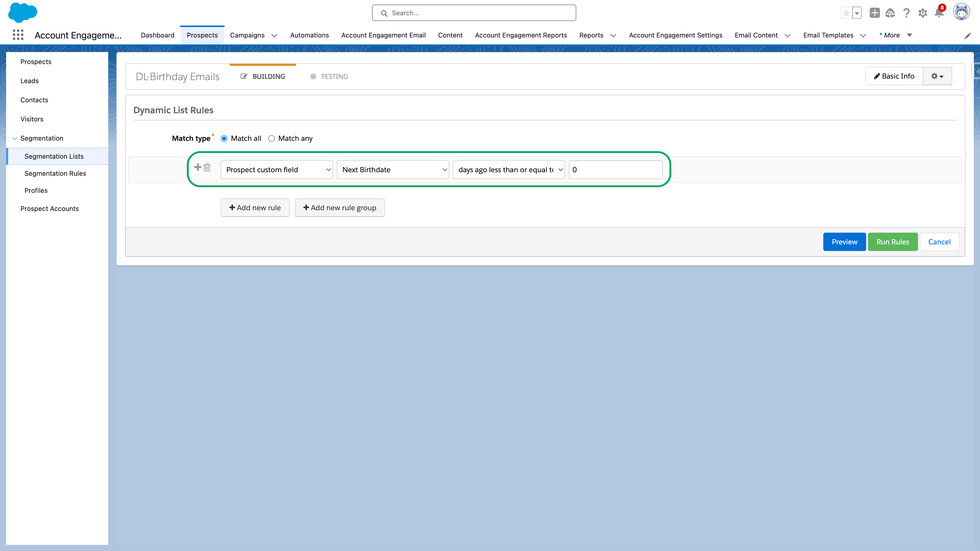The width and height of the screenshot is (980, 551).
Task: Click the favorites star icon
Action: (846, 13)
